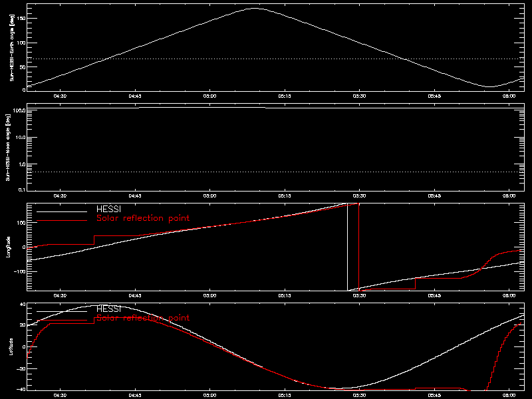Click the -40 tick on Latitude axis
Screen dimensions: 532x399
[x=21, y=389]
